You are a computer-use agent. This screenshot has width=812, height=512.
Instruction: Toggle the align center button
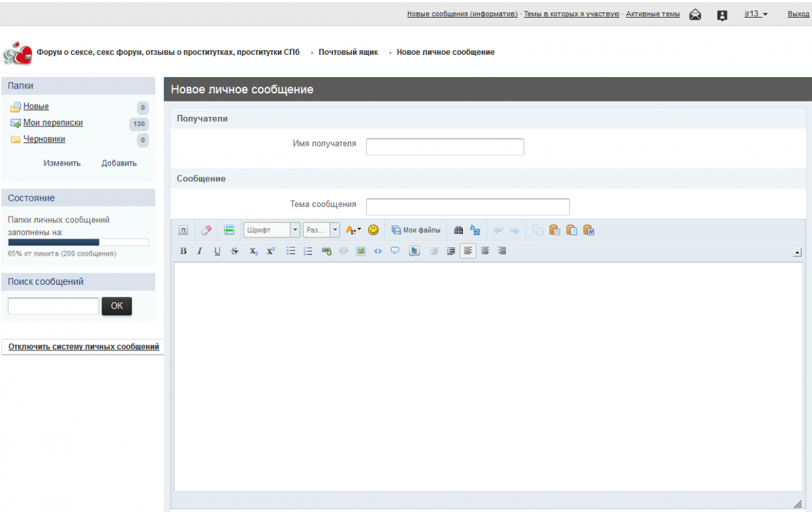point(485,251)
